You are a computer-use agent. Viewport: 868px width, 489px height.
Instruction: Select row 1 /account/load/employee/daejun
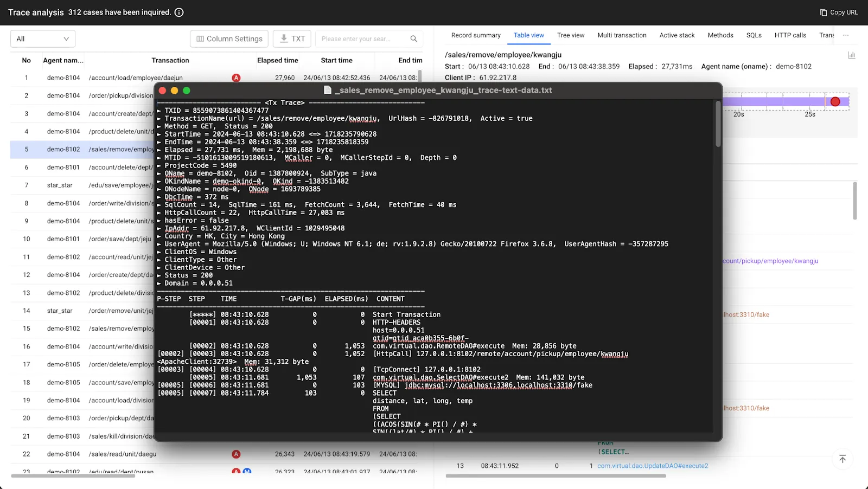pyautogui.click(x=216, y=78)
